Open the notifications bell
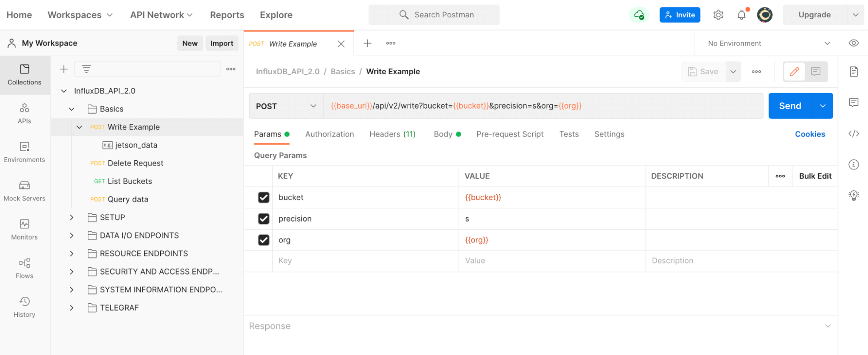This screenshot has height=355, width=868. coord(742,15)
